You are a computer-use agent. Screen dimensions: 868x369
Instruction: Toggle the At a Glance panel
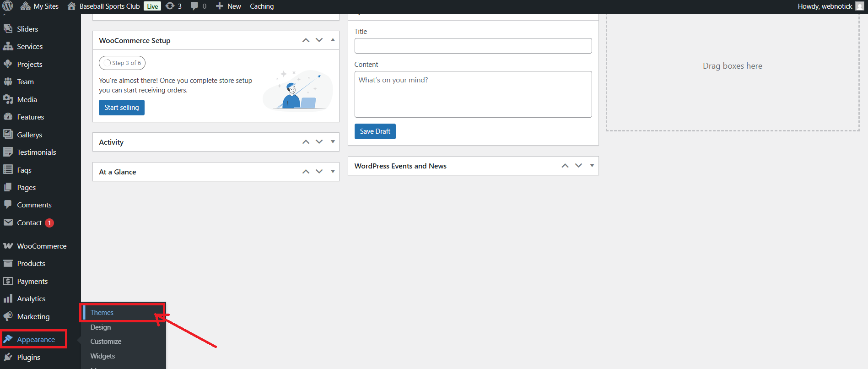(x=333, y=172)
